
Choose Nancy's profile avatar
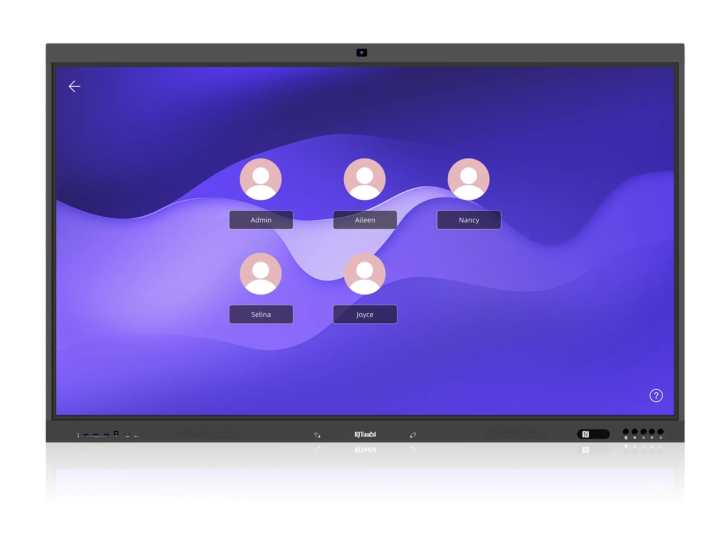point(468,179)
